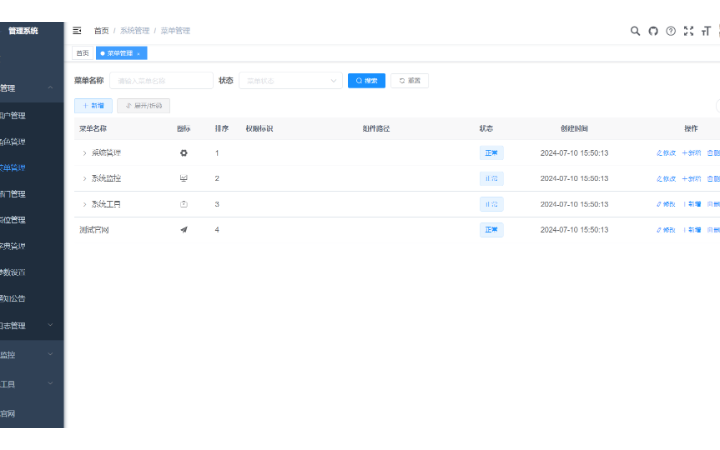
Task: Open the GitHub source icon
Action: [x=653, y=31]
